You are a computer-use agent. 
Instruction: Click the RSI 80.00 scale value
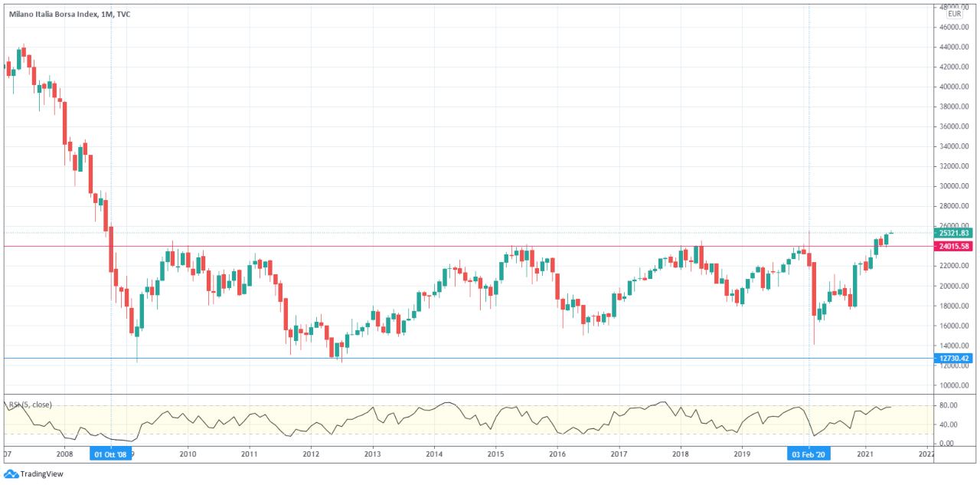[x=949, y=405]
